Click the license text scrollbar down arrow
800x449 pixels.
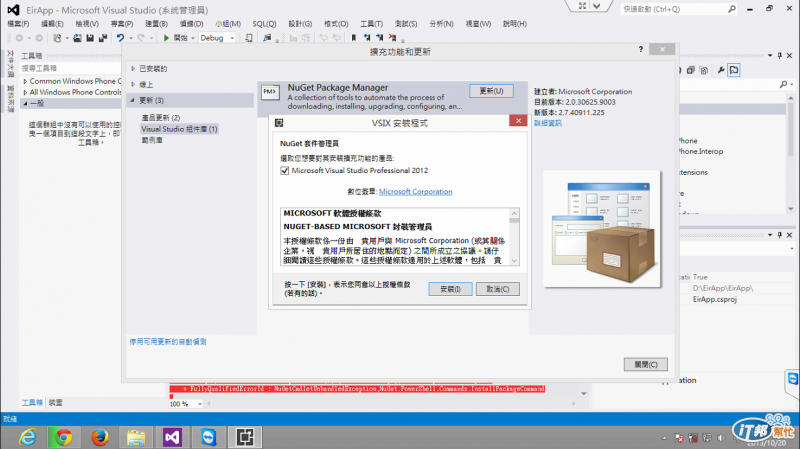[x=514, y=261]
